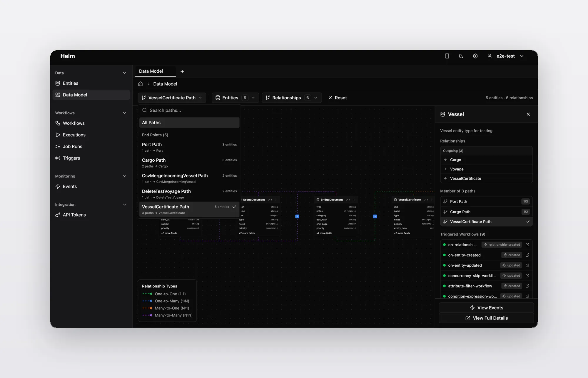This screenshot has height=378, width=588.
Task: Click on-entity-updated workflow name
Action: tap(465, 265)
